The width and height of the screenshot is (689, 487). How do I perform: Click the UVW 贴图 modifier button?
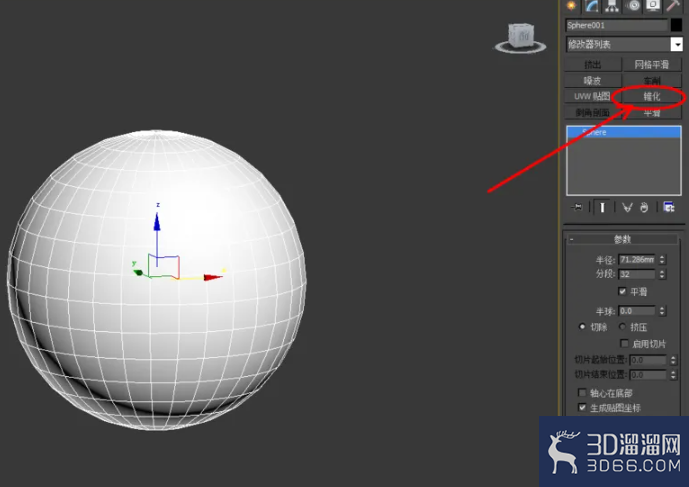593,97
